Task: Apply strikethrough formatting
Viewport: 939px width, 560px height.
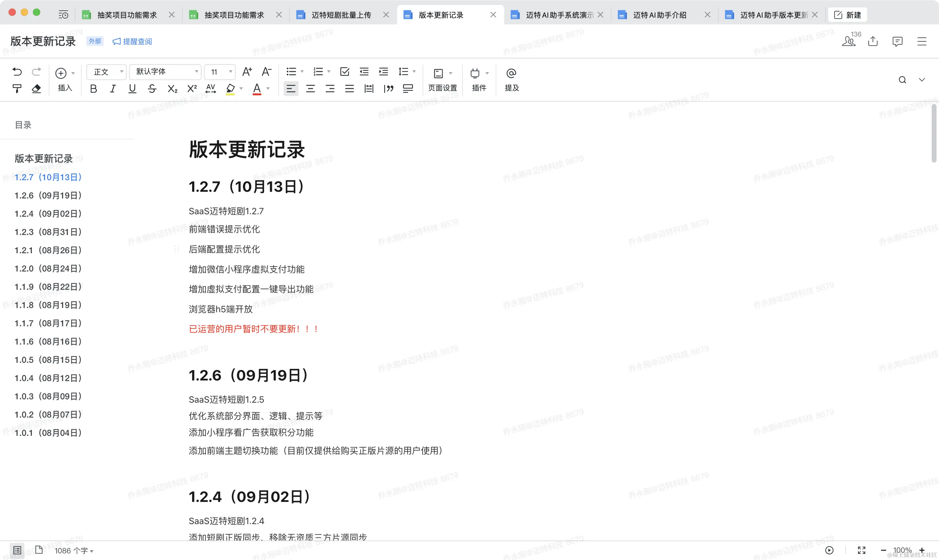Action: coord(152,89)
